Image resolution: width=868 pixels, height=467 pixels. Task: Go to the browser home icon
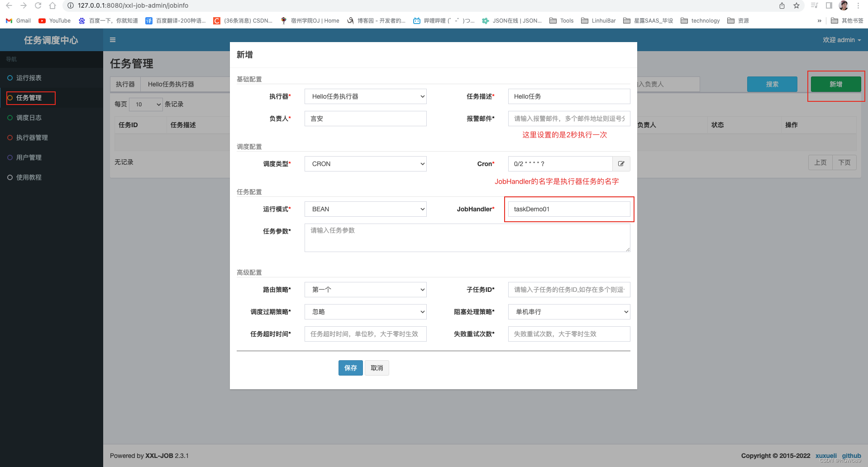tap(52, 5)
